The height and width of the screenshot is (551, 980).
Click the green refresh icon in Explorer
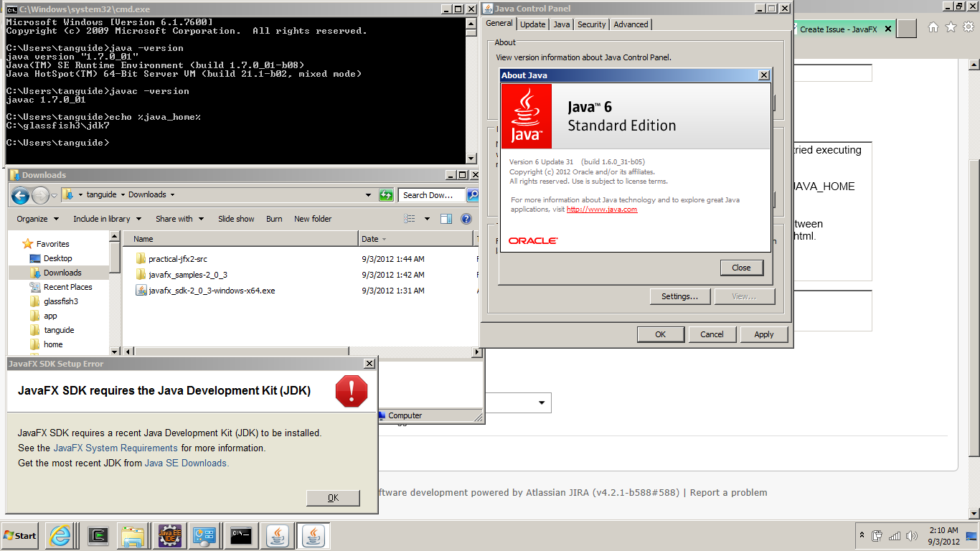(386, 195)
